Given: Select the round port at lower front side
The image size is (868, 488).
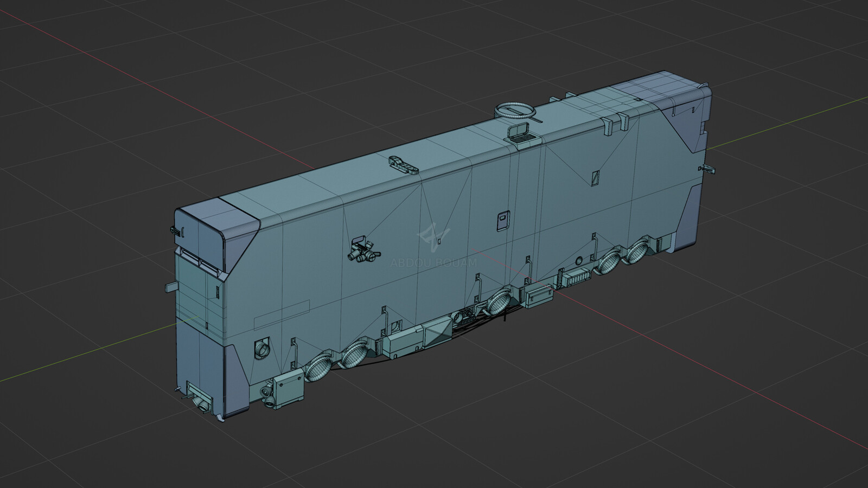Looking at the screenshot, I should (262, 348).
